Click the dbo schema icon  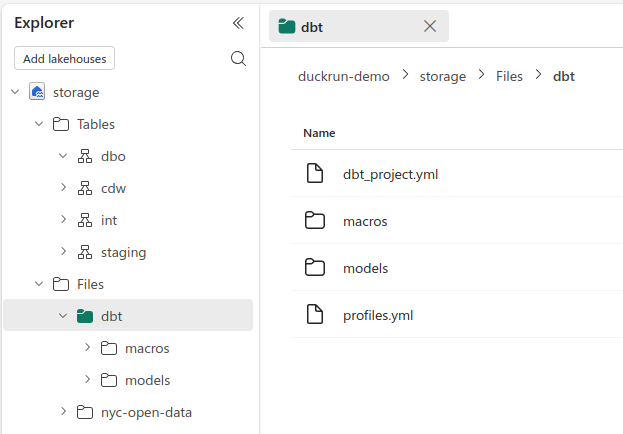(x=85, y=156)
